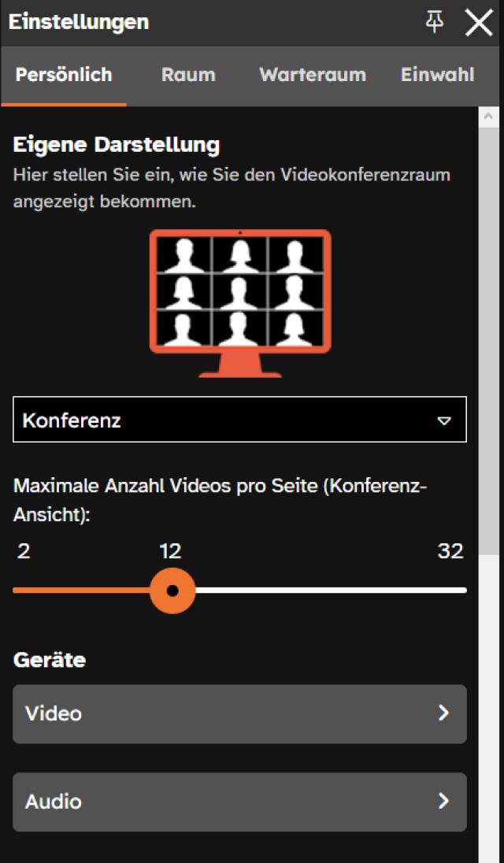Switch to the Persönlich tab
This screenshot has height=863, width=504.
coord(64,75)
